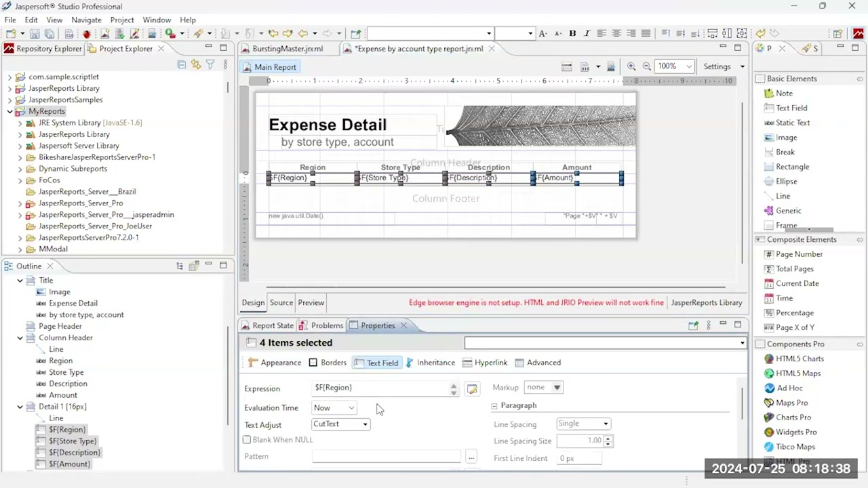Open the Navigate menu

[86, 20]
